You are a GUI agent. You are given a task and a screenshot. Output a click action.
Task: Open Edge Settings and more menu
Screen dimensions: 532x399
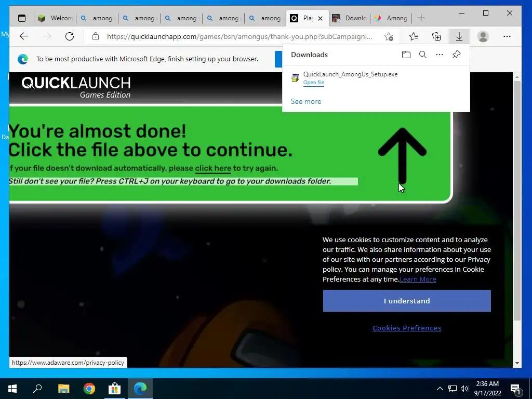[x=507, y=36]
